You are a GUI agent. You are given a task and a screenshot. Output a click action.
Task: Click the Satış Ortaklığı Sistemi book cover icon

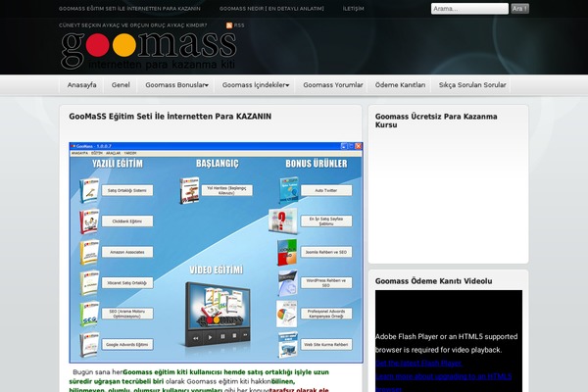[89, 190]
